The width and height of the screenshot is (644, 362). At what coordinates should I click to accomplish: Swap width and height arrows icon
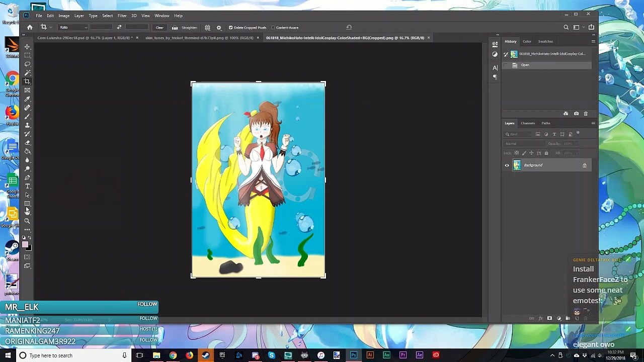(119, 27)
